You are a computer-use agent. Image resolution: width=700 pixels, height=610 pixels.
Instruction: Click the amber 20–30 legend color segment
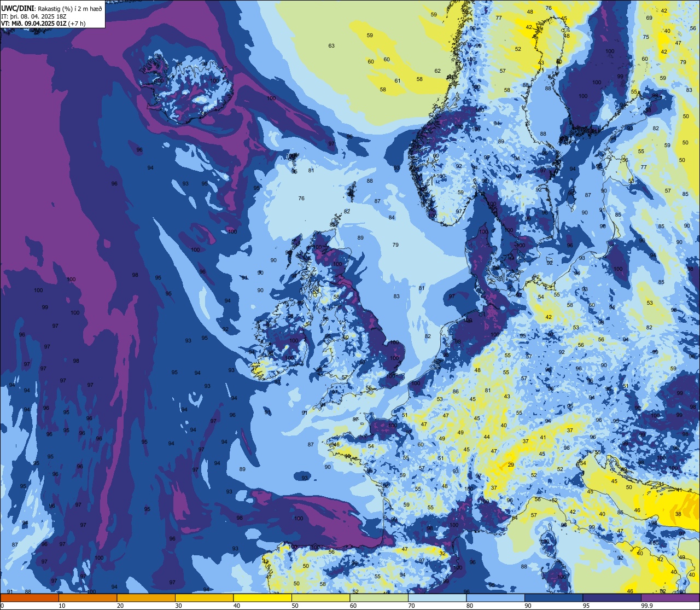coord(146,597)
